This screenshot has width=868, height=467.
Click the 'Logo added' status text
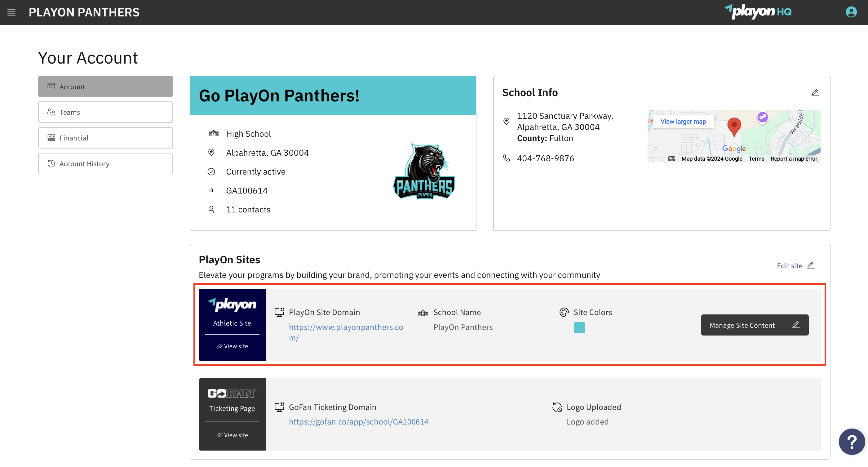coord(587,421)
